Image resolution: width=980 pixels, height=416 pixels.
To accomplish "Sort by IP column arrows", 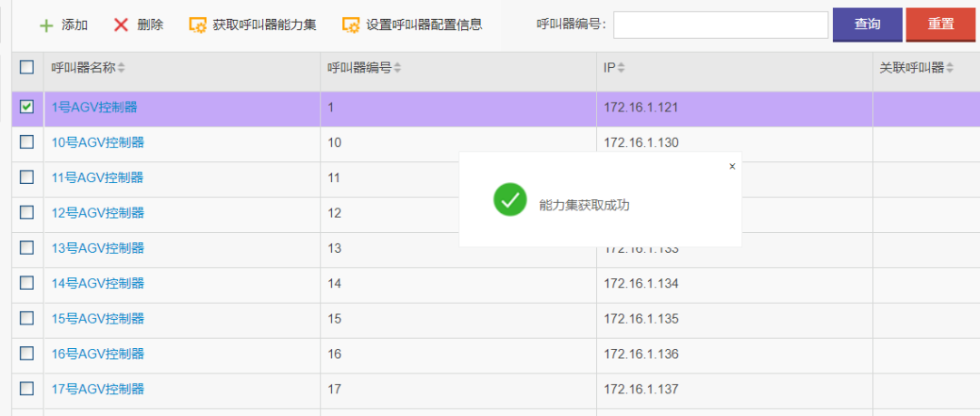I will [x=622, y=69].
